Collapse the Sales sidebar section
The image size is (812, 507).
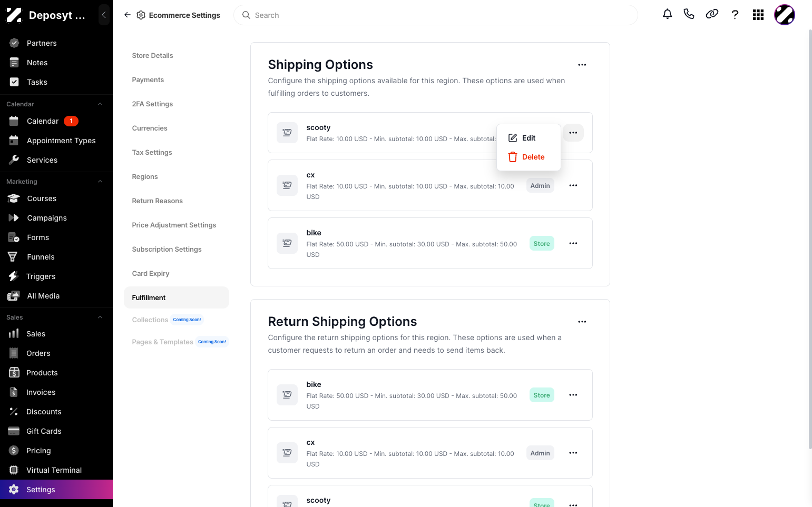100,317
